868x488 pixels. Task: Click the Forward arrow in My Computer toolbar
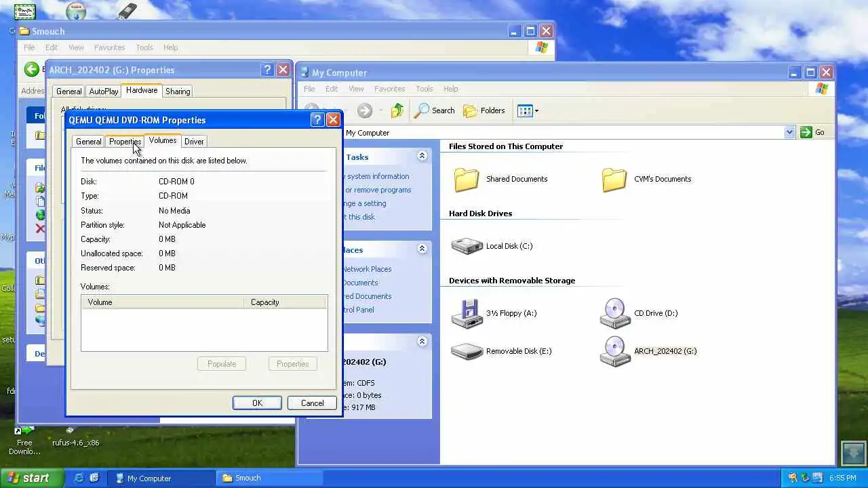[365, 110]
